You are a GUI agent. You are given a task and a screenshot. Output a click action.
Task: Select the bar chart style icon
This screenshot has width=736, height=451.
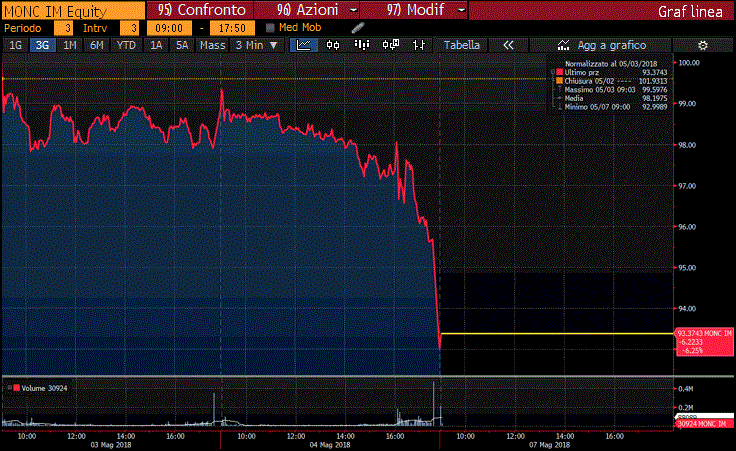361,45
